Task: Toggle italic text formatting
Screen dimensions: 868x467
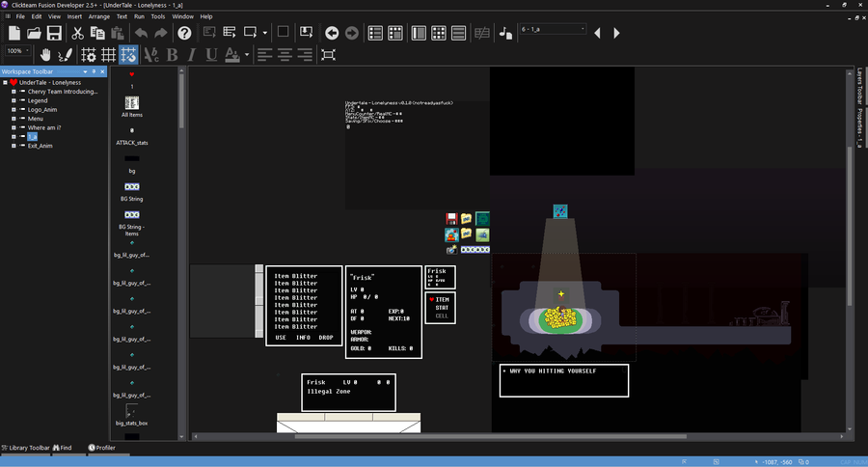Action: coord(192,55)
